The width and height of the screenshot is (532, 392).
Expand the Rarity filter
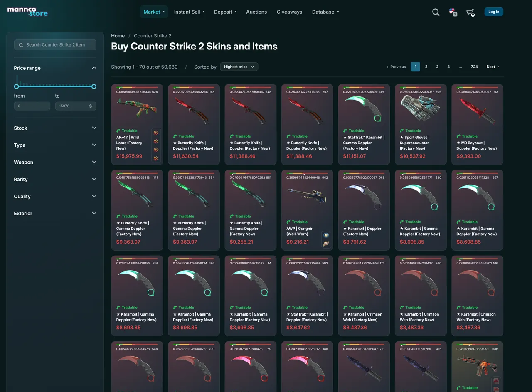point(55,179)
